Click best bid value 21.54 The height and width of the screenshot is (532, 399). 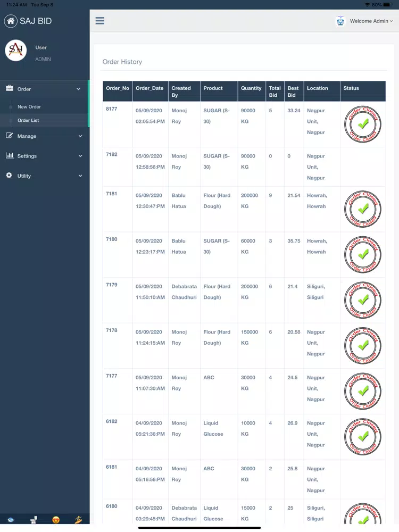[x=294, y=195]
